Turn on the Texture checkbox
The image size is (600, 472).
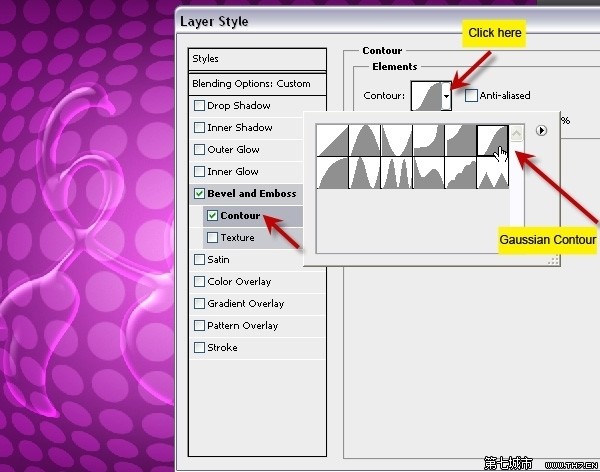point(212,238)
